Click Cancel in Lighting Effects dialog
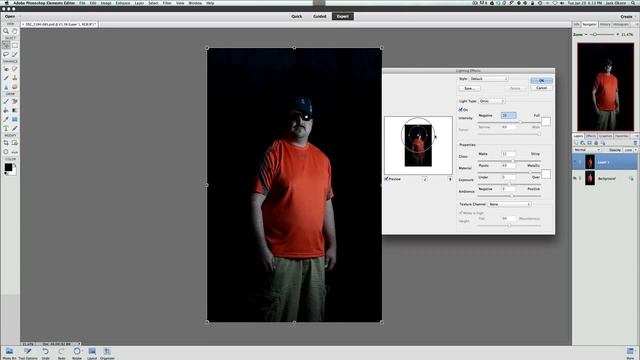The width and height of the screenshot is (640, 360). [x=542, y=88]
